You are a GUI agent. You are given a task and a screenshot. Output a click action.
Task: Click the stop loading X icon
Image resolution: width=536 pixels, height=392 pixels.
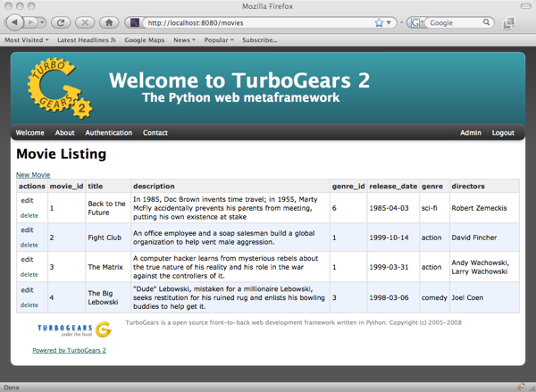coord(85,22)
